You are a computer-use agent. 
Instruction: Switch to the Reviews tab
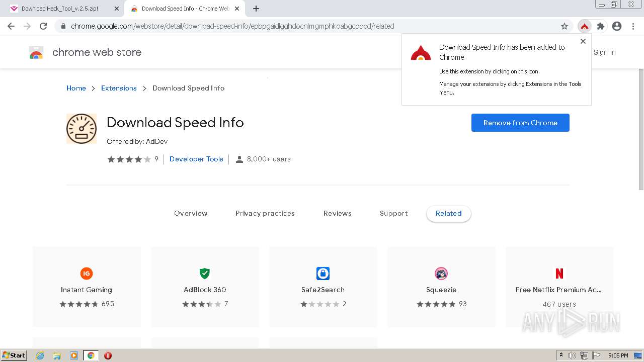pyautogui.click(x=338, y=213)
